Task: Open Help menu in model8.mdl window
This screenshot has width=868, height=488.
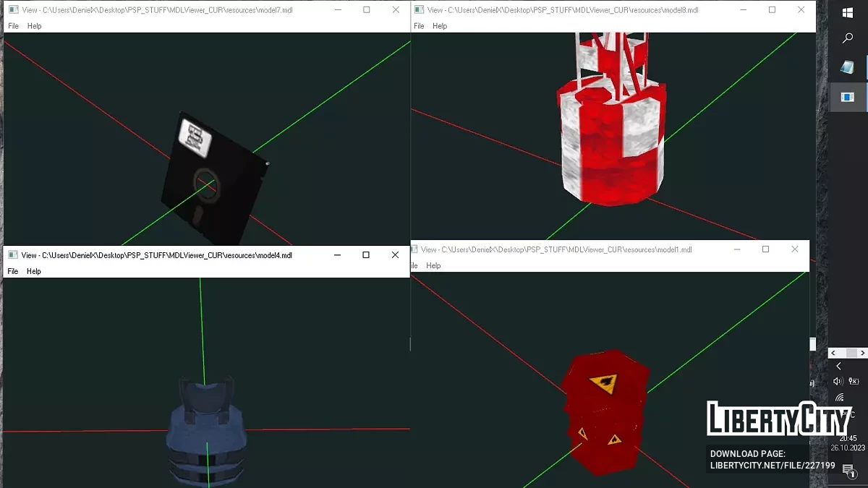Action: [440, 26]
